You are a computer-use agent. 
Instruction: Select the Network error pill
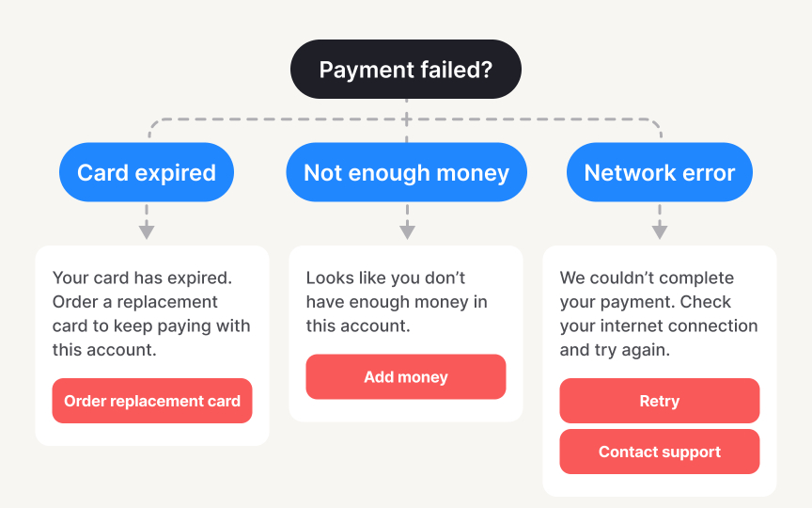(x=660, y=172)
